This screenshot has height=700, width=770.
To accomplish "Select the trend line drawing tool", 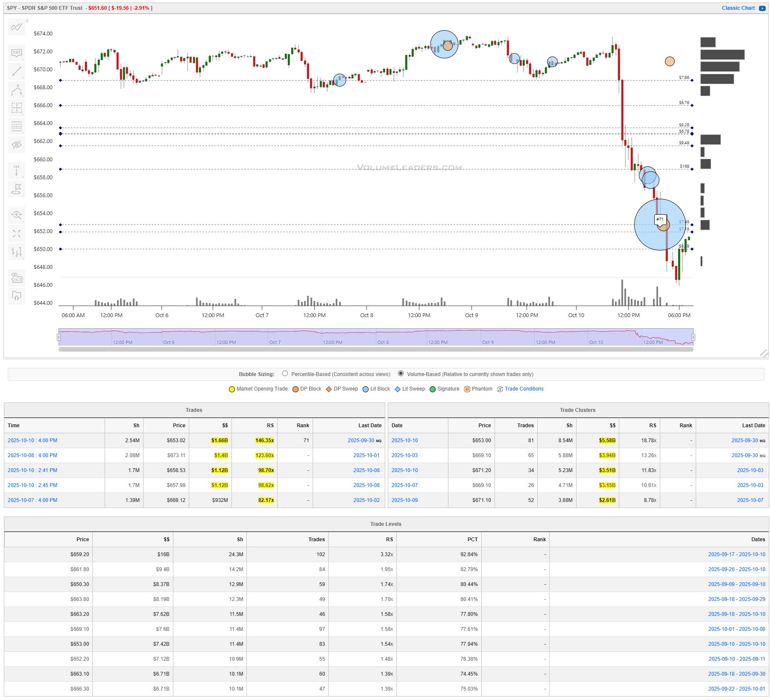I will (17, 71).
